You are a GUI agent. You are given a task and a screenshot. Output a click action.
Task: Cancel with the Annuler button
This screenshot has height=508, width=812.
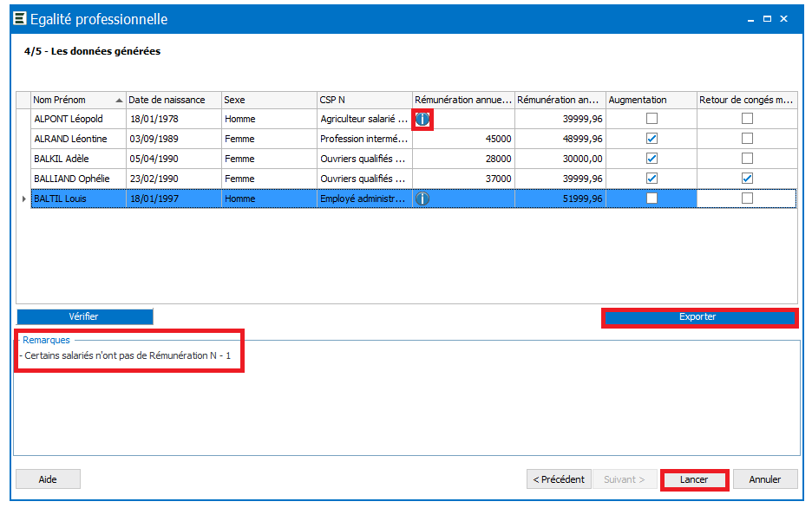764,479
